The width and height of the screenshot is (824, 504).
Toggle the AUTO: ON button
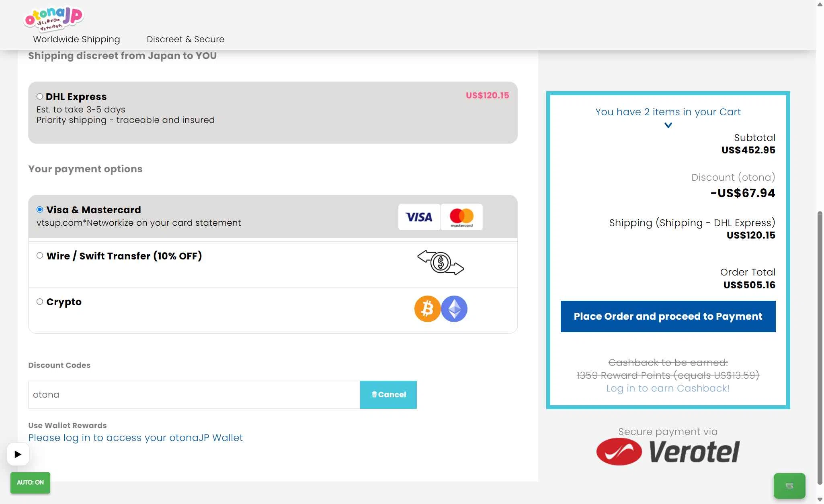click(x=30, y=482)
